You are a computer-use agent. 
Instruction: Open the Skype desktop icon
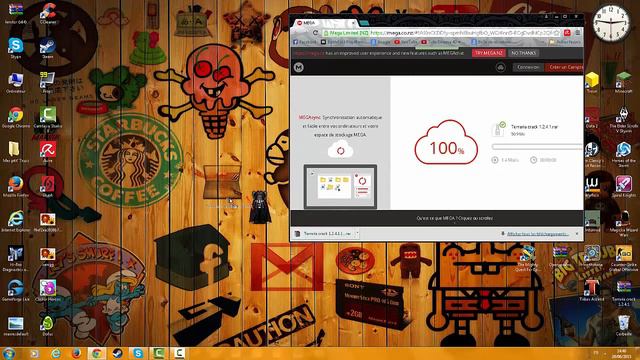tap(16, 48)
